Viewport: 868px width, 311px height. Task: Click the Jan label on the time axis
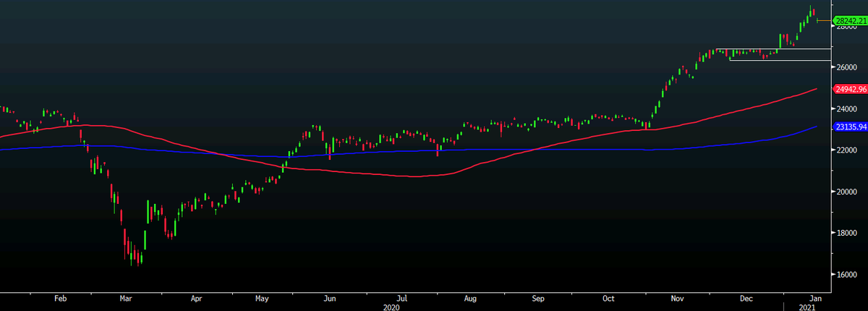(814, 297)
